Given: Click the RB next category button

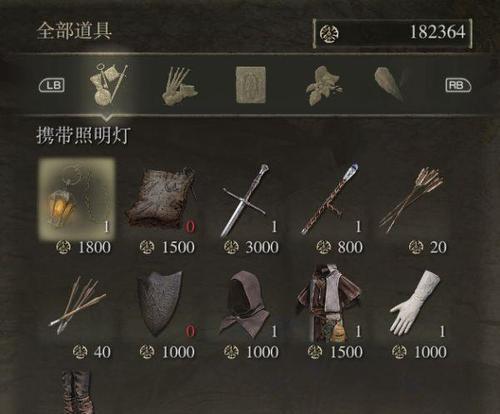Looking at the screenshot, I should pyautogui.click(x=458, y=85).
